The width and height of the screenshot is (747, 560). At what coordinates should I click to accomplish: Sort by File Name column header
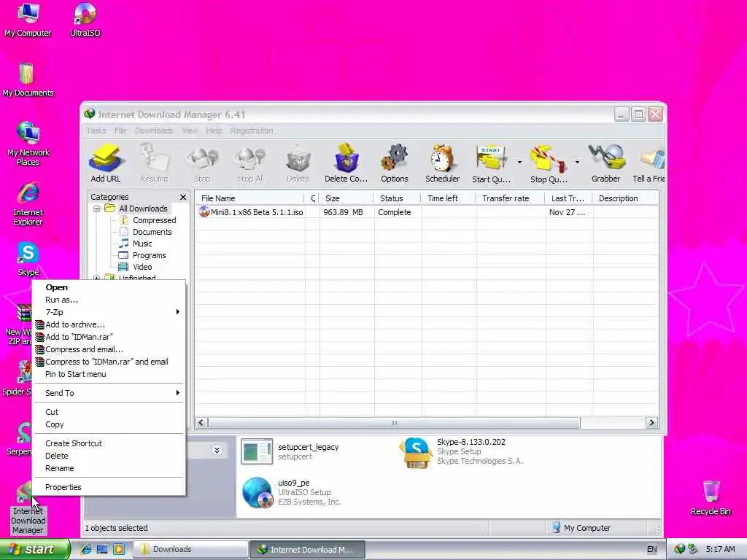point(250,198)
